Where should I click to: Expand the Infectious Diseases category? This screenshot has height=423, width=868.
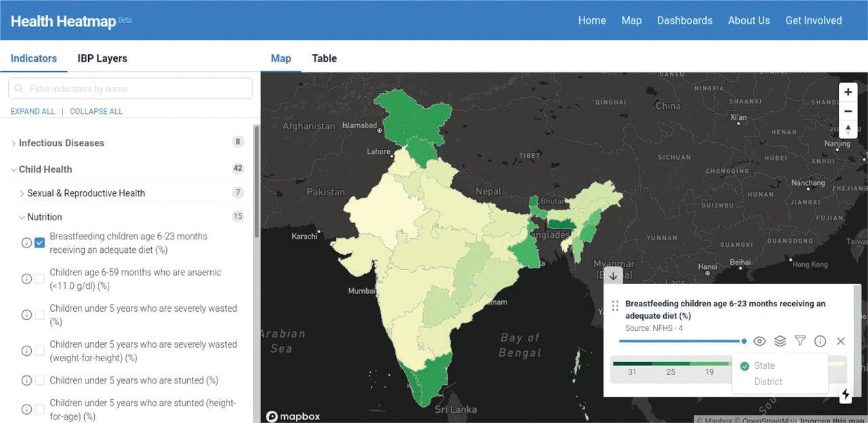click(x=60, y=143)
